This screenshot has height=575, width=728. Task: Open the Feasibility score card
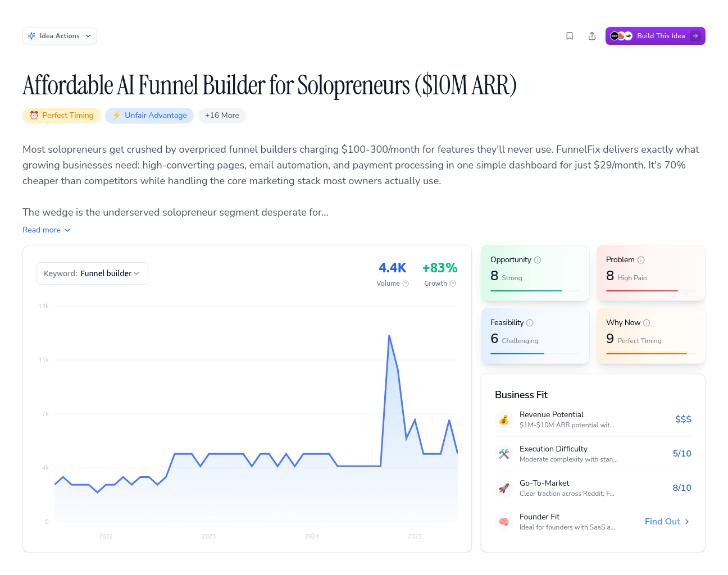point(535,336)
